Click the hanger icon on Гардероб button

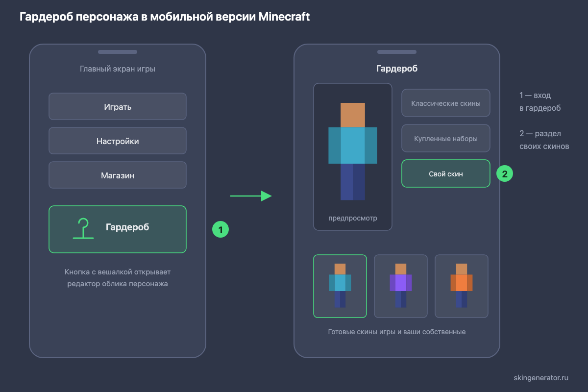pos(83,229)
